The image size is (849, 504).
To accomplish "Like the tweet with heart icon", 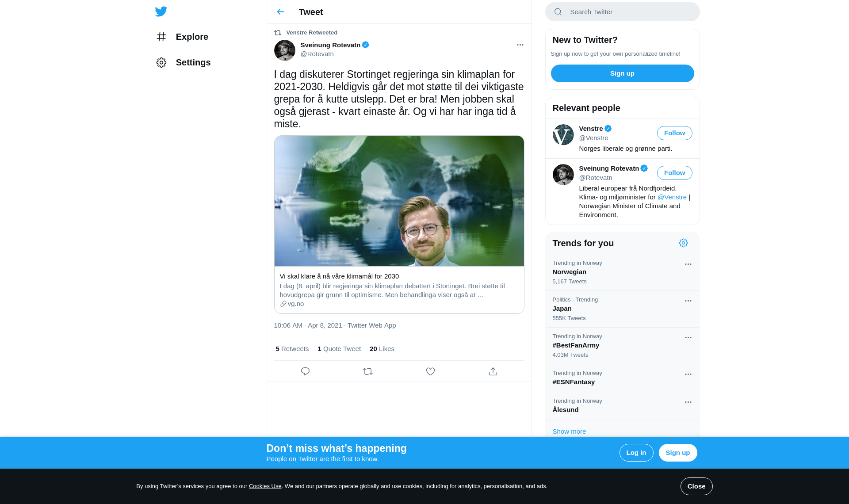I will tap(430, 371).
